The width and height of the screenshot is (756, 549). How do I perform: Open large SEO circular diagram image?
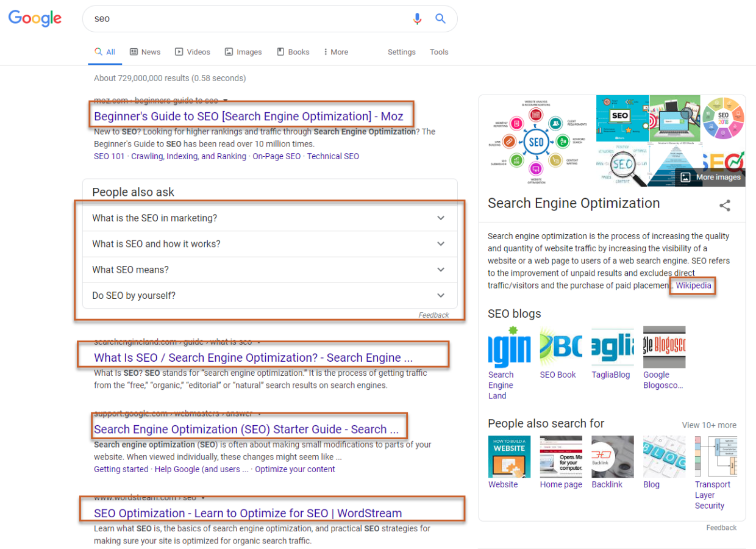coord(537,140)
